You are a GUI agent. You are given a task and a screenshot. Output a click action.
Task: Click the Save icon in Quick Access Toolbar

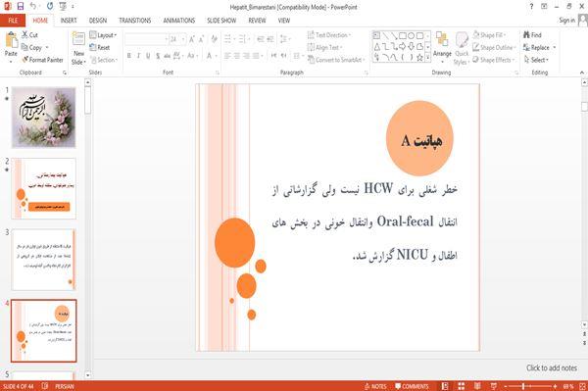[21, 7]
